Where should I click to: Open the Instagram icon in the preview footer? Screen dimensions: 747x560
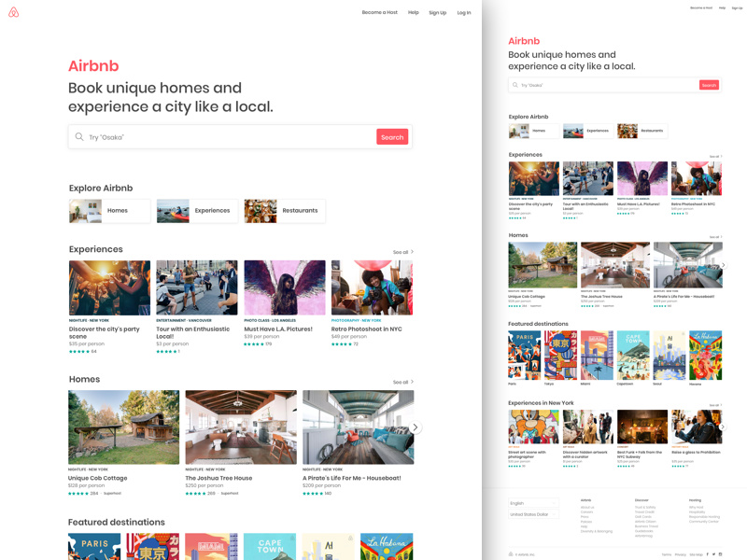tap(720, 554)
